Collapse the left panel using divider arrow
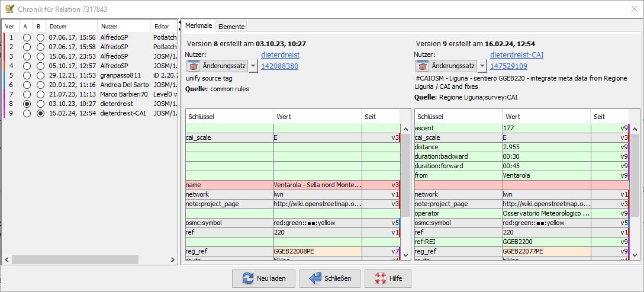Viewport: 644px width, 292px height. [180, 23]
